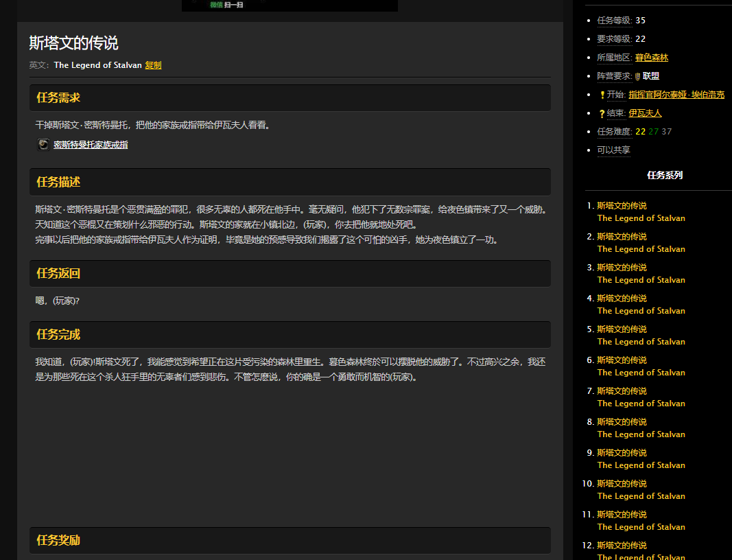Viewport: 732px width, 560px height.
Task: Open the 伊瓦夫人 quest ender link
Action: [x=645, y=113]
